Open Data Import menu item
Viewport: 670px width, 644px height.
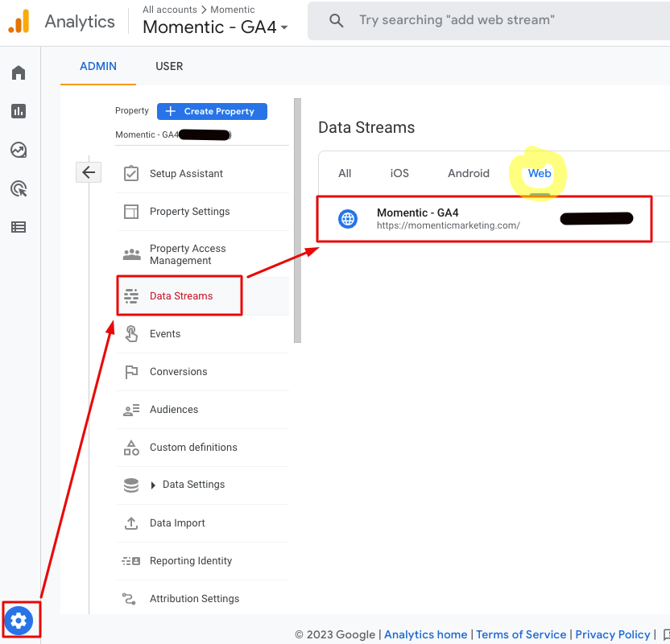point(203,523)
